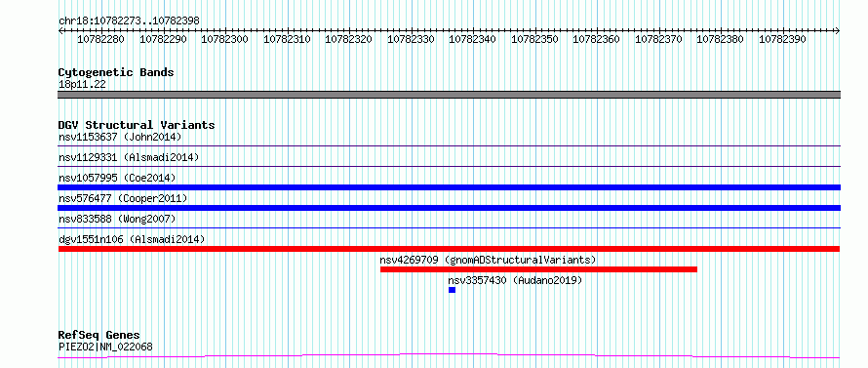Open the nsv1129331 (Alsmadi2014) variant
868x368 pixels.
pyautogui.click(x=129, y=157)
